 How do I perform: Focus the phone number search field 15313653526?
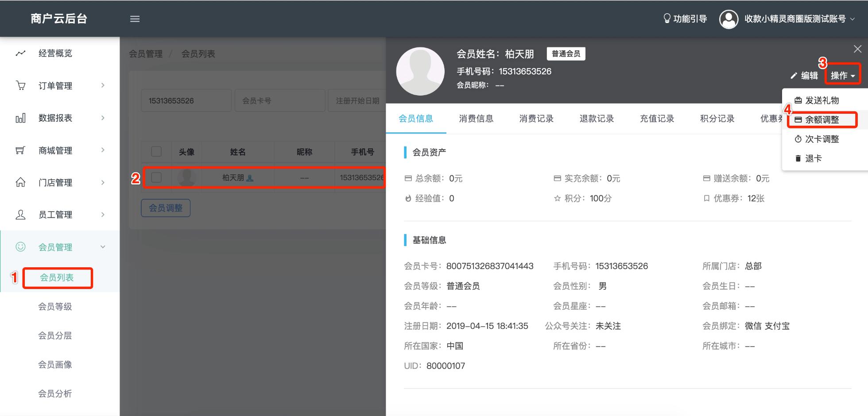point(186,100)
